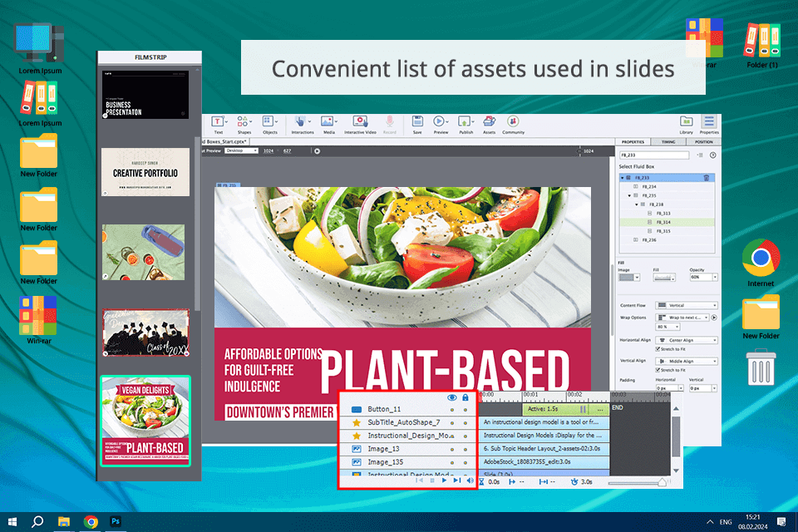Click the audio speaker icon in the timeline controls
The height and width of the screenshot is (532, 798).
click(470, 480)
